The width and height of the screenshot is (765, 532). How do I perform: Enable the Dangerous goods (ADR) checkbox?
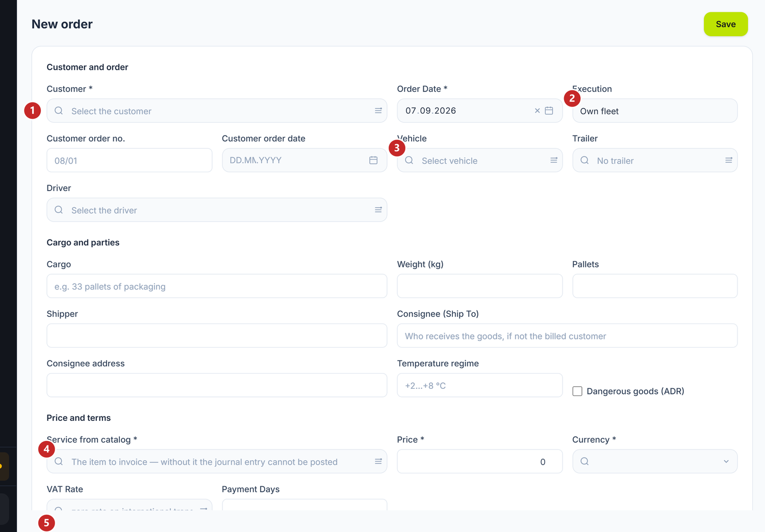[577, 391]
